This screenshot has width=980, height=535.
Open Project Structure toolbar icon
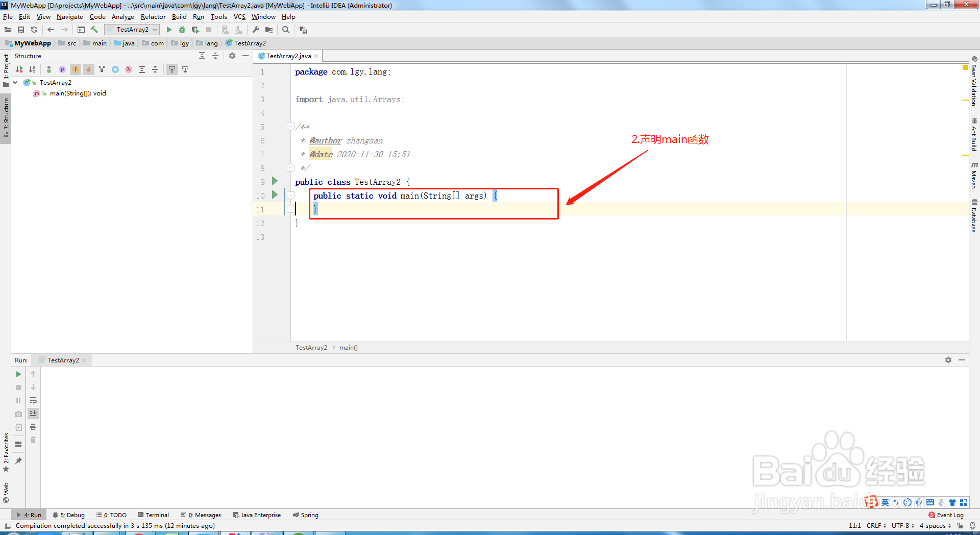click(269, 30)
